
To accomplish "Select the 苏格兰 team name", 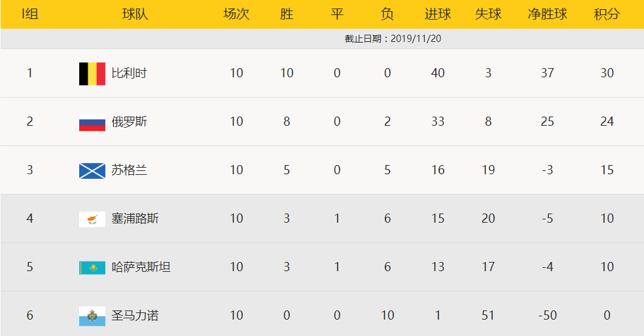I will 129,170.
